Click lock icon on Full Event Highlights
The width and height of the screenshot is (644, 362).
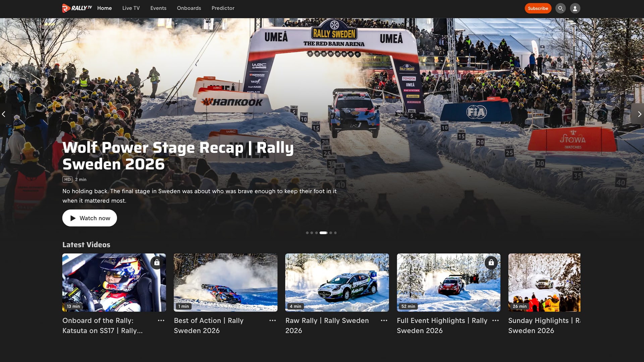pos(491,262)
